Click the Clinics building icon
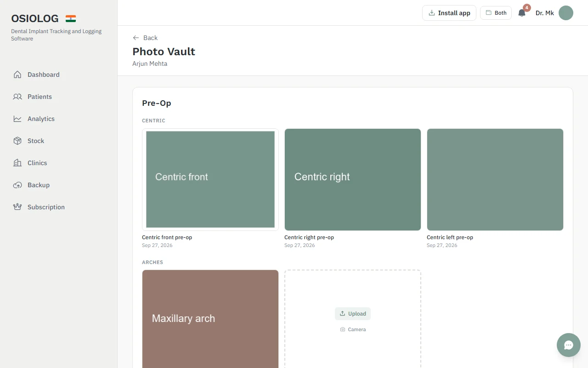Viewport: 588px width, 368px height. [x=17, y=163]
